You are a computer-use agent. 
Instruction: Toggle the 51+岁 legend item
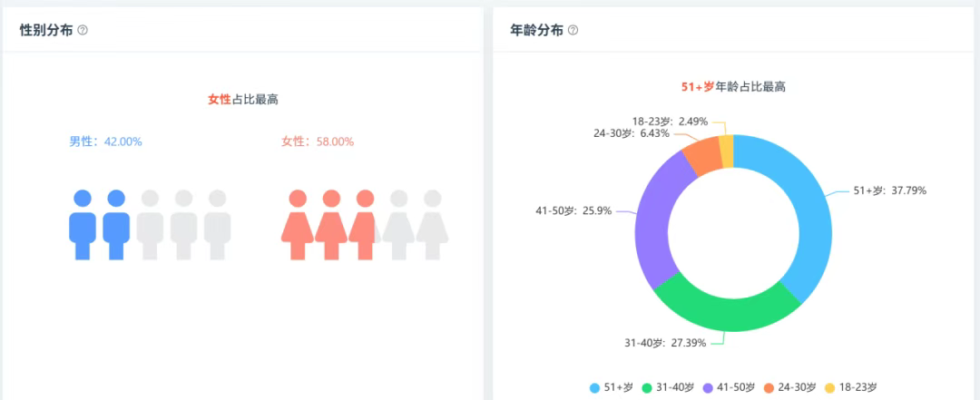[612, 387]
